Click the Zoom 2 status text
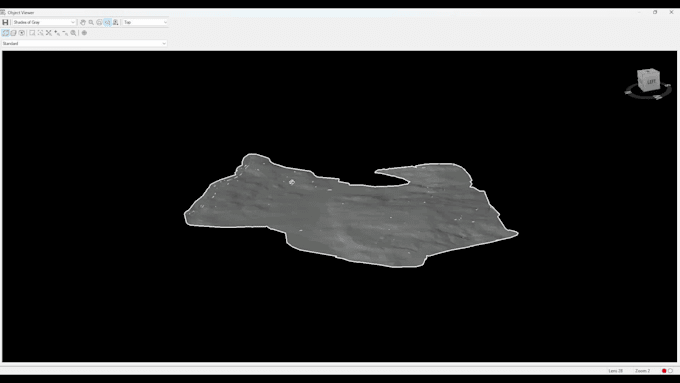The height and width of the screenshot is (383, 680). point(642,371)
